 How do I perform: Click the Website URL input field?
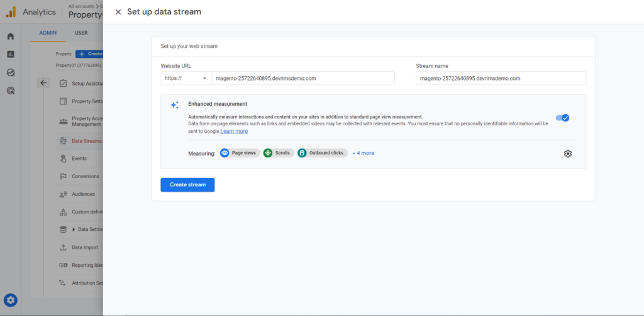pos(303,78)
